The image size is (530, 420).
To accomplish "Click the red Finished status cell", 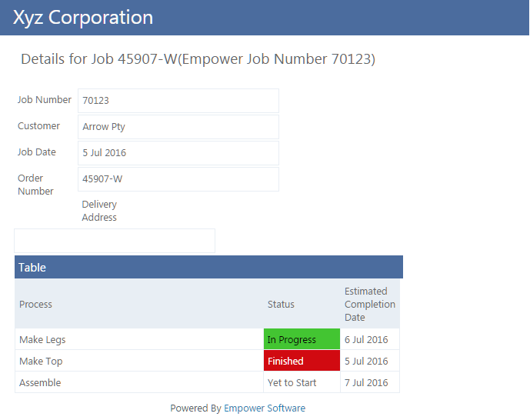I will pos(302,361).
